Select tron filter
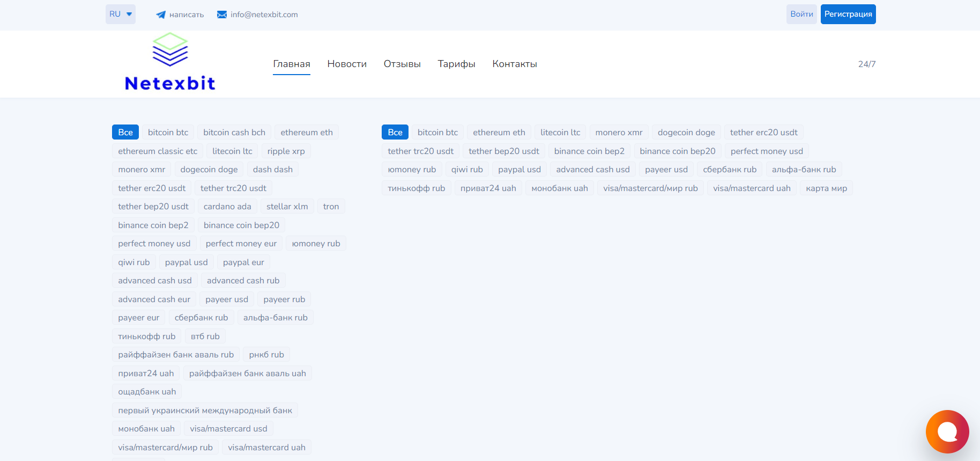The width and height of the screenshot is (980, 461). pos(331,207)
